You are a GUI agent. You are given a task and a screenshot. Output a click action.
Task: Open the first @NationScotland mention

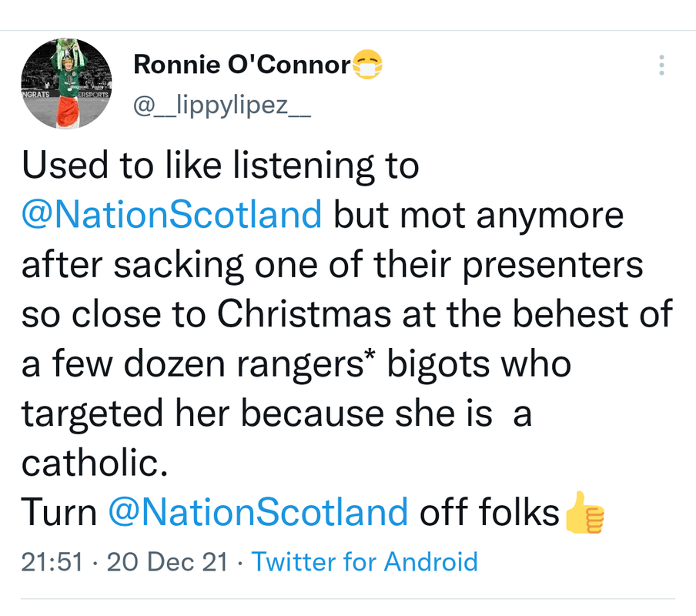(x=172, y=215)
